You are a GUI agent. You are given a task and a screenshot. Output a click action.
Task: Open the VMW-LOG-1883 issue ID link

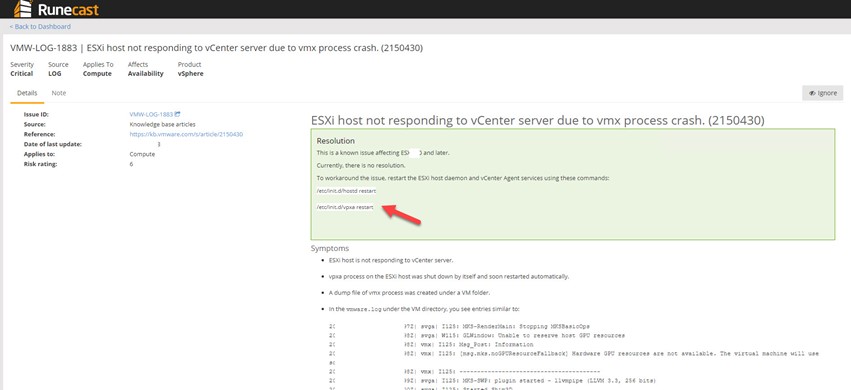pos(151,114)
